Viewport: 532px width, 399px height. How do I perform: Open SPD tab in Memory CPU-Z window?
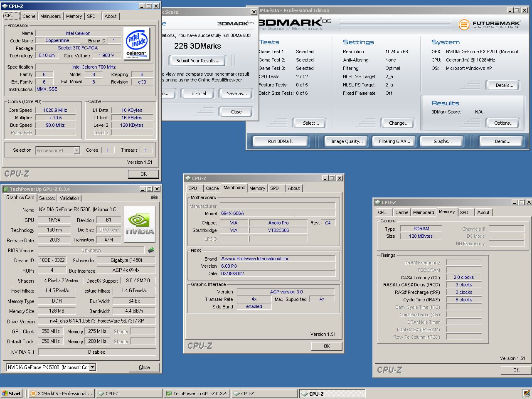464,212
